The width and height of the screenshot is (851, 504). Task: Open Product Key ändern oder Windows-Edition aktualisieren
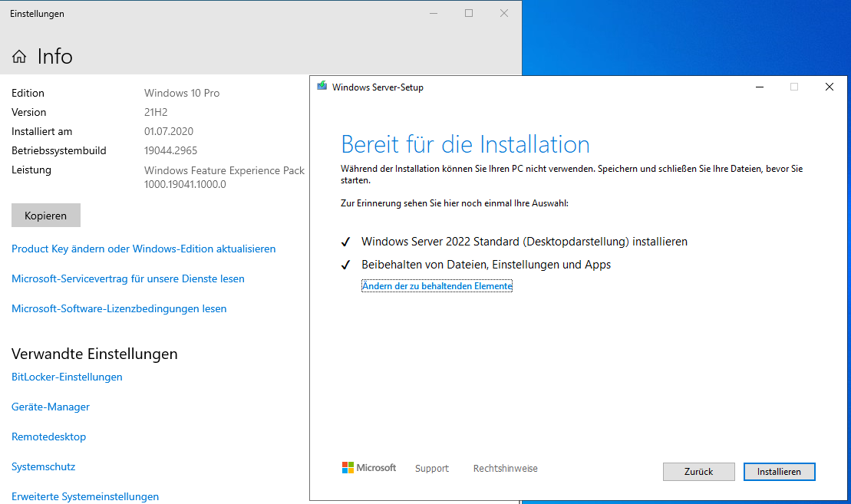click(x=143, y=249)
